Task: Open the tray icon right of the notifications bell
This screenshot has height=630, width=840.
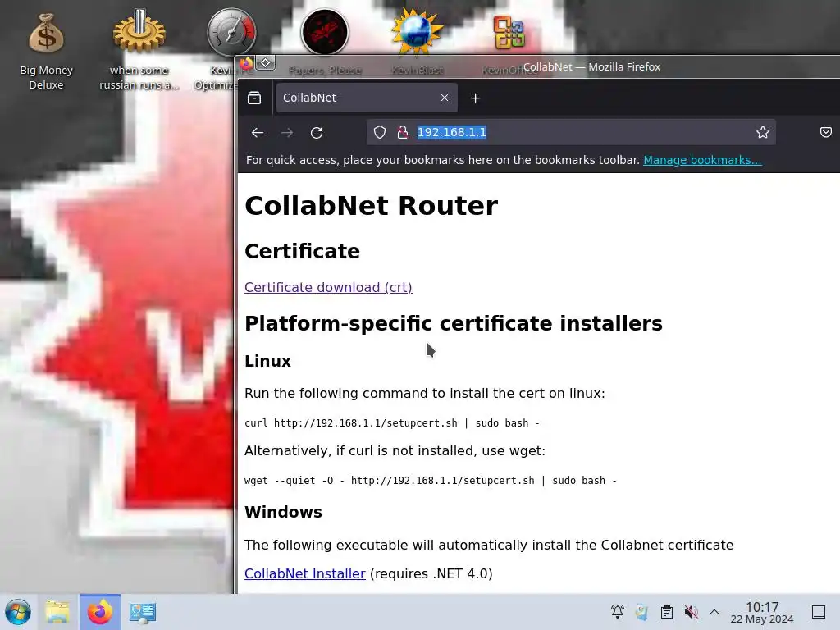Action: pyautogui.click(x=641, y=612)
